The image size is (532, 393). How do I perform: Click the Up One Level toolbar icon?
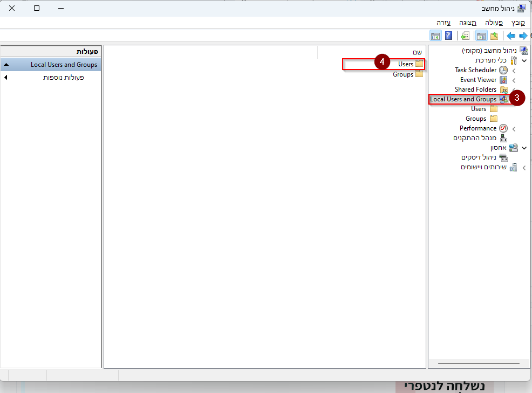coord(494,36)
